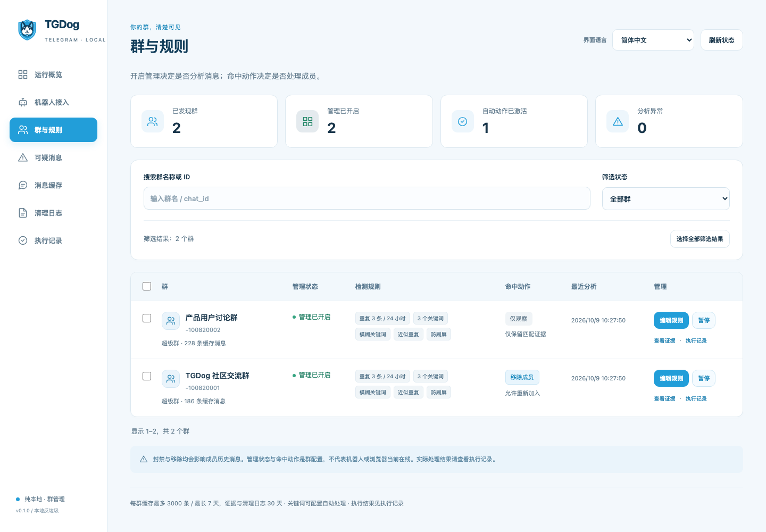This screenshot has height=532, width=766.
Task: Click the 清理日志 document icon
Action: pos(23,213)
